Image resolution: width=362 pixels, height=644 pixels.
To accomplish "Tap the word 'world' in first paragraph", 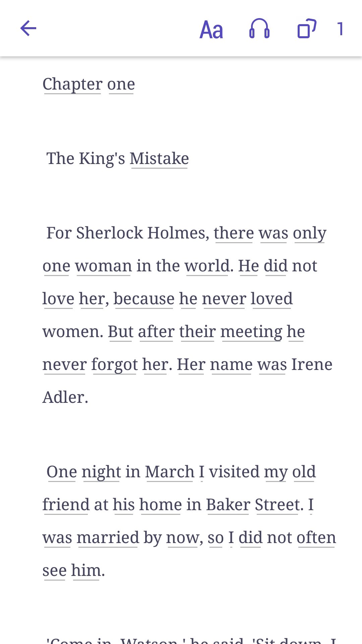I will tap(207, 266).
